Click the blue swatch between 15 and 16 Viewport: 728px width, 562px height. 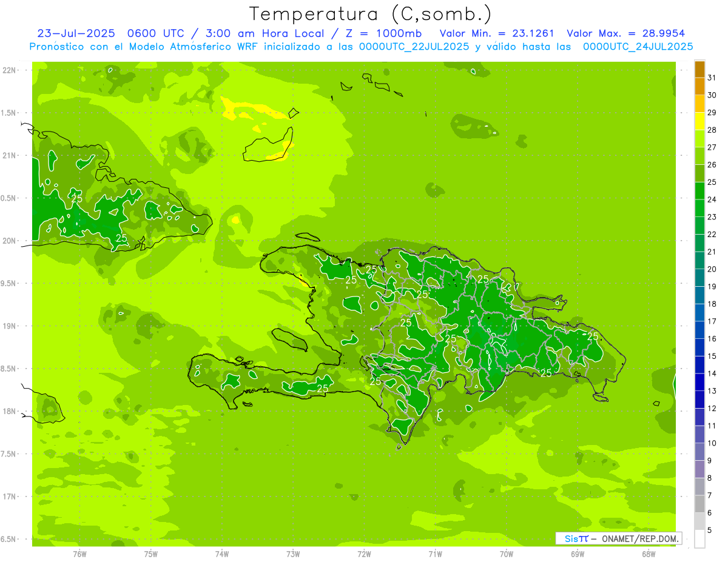tap(699, 347)
